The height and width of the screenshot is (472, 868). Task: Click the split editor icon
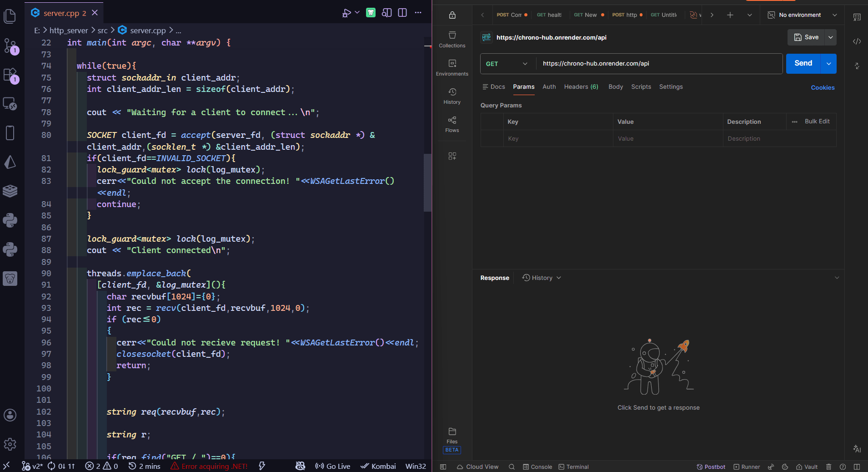[402, 13]
